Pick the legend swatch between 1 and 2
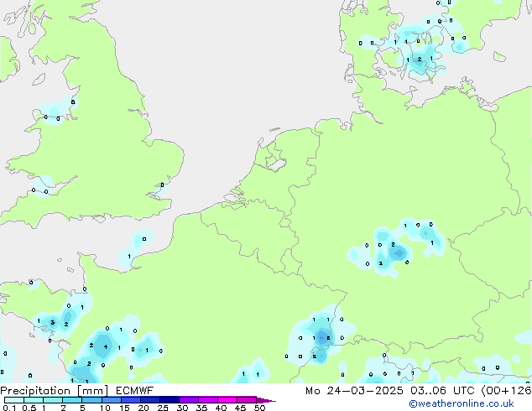532x411 pixels. pos(53,400)
